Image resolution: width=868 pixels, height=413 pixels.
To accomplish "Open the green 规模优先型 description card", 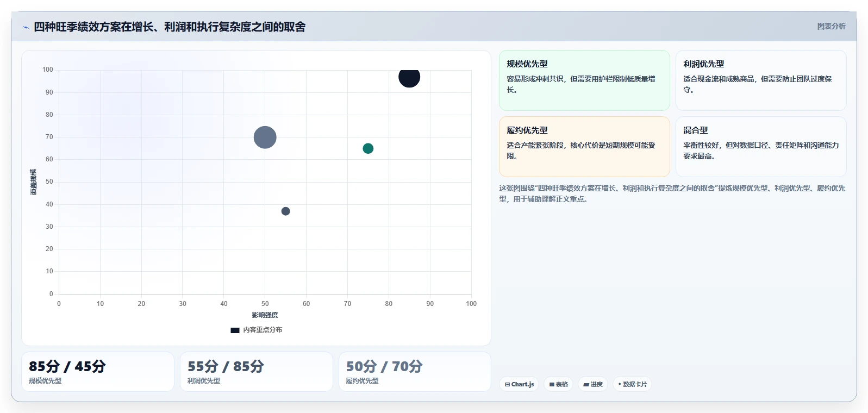I will (x=584, y=80).
